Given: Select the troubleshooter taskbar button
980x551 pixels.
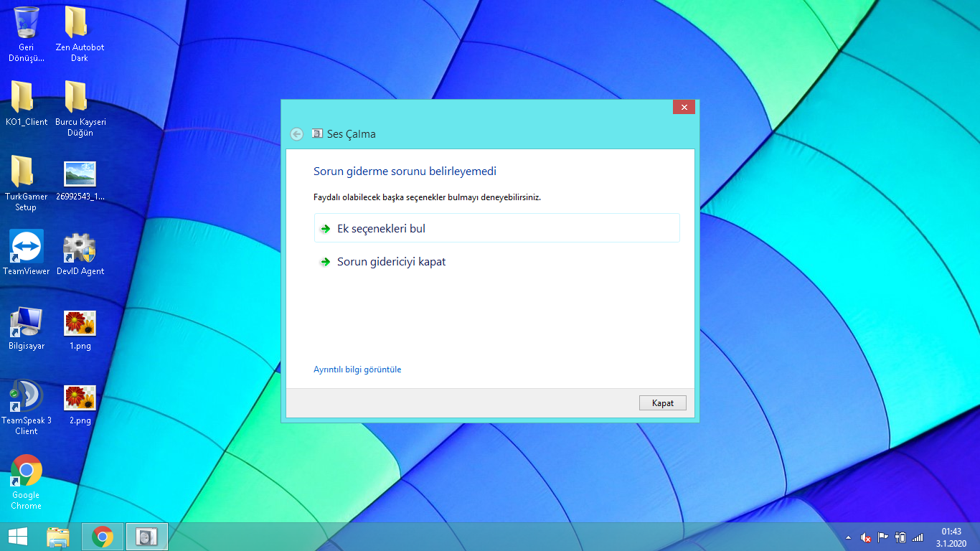Looking at the screenshot, I should 147,537.
